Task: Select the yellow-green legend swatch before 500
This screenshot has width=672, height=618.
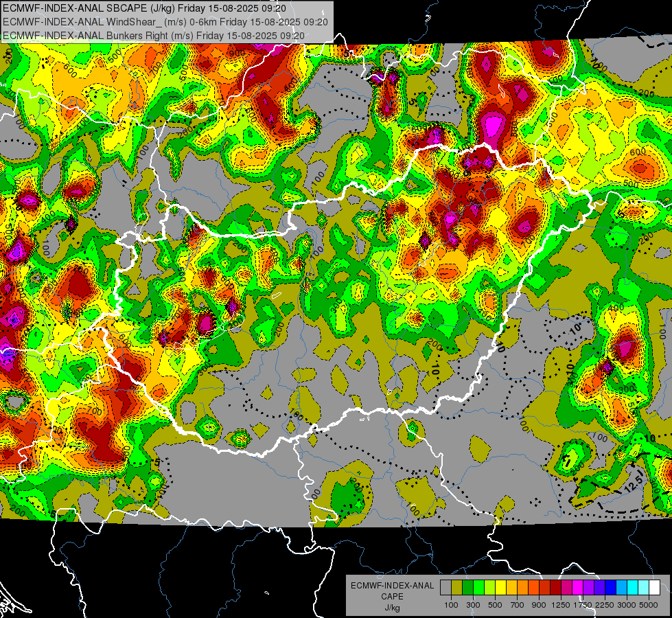Action: pos(489,587)
